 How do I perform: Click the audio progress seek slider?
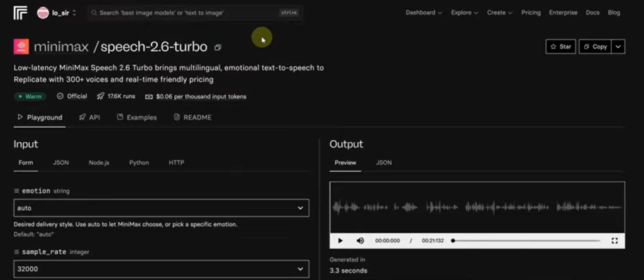point(525,240)
